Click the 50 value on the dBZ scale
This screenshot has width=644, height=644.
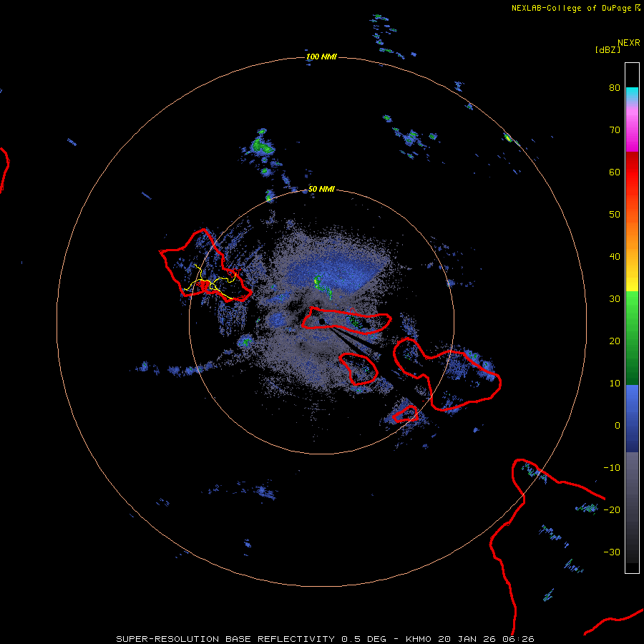615,215
